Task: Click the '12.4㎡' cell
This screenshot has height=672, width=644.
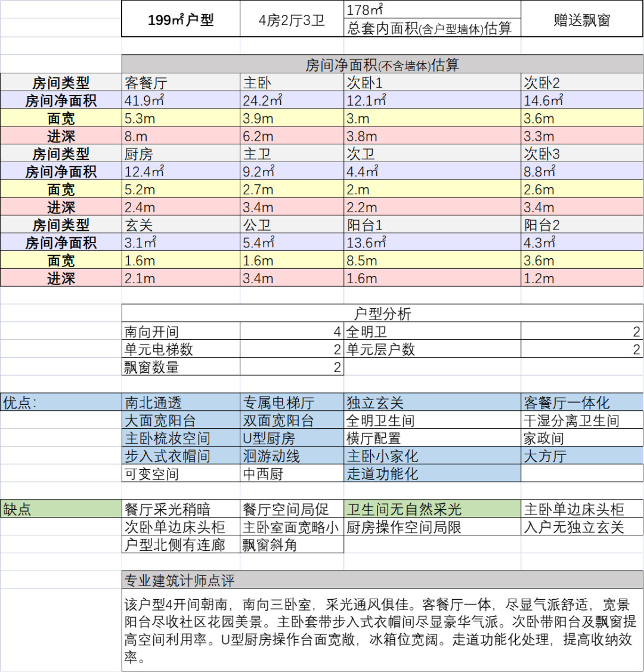Action: pos(181,172)
